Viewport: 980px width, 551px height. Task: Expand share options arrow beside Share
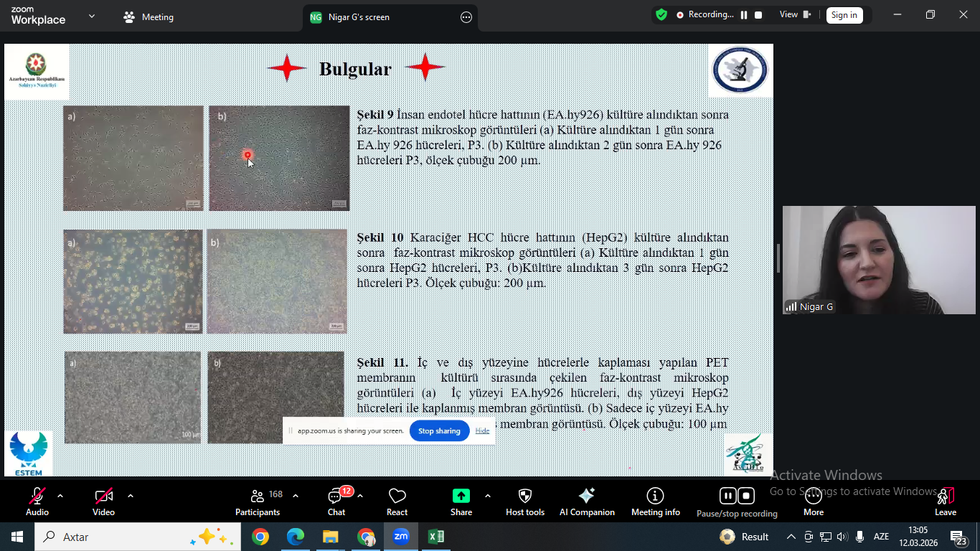pyautogui.click(x=488, y=496)
